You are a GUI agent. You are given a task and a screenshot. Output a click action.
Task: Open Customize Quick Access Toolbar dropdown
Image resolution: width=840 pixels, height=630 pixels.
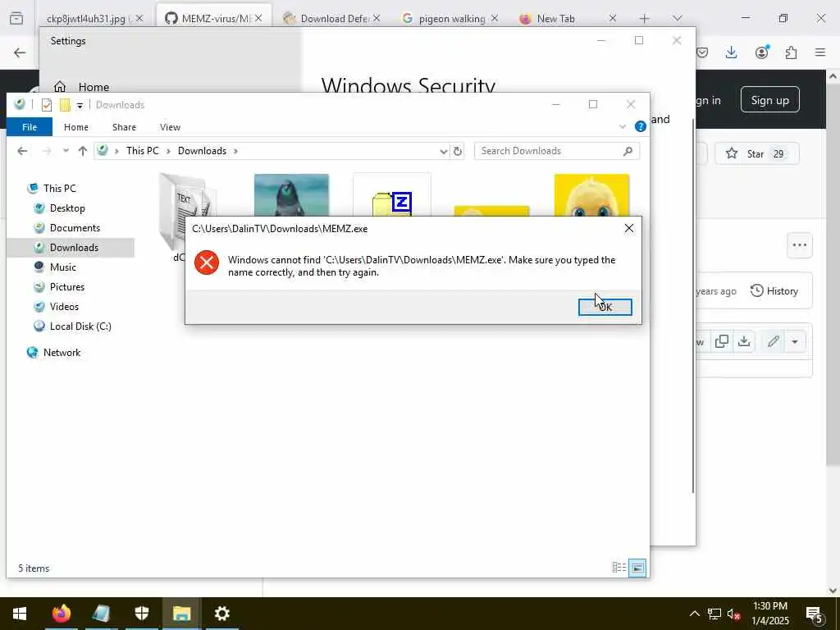[x=80, y=106]
